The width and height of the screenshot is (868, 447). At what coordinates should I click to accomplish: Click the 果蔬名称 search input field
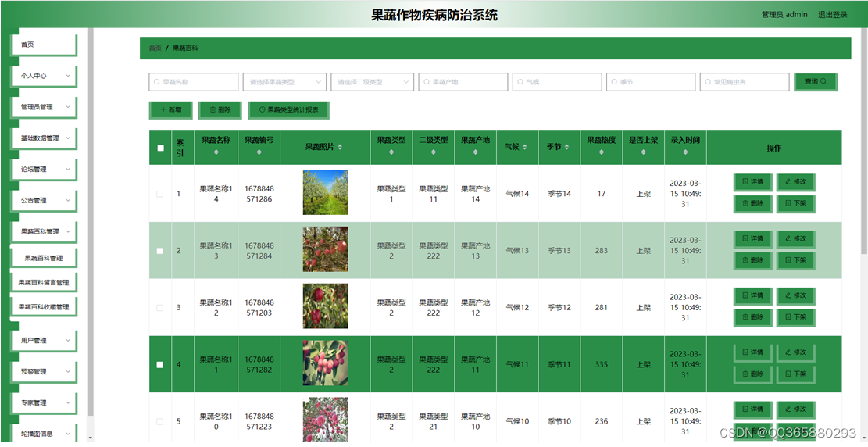(193, 82)
